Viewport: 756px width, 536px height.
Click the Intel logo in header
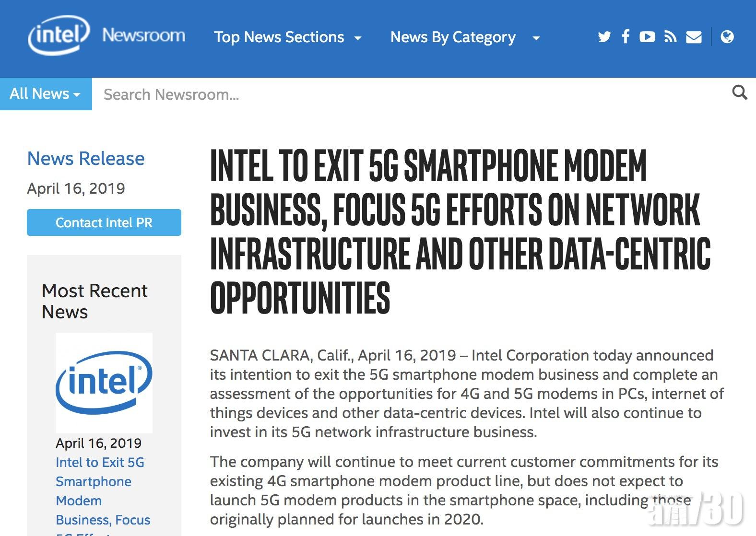tap(59, 35)
